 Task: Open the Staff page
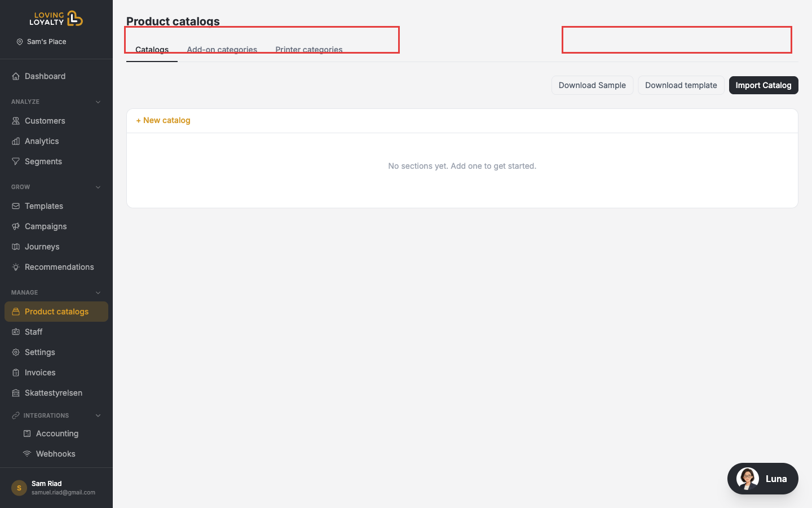coord(56,332)
